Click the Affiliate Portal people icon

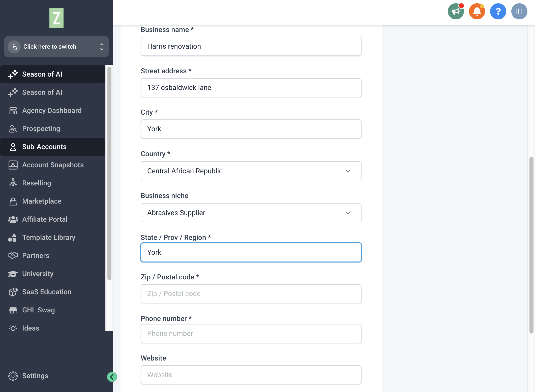click(13, 219)
